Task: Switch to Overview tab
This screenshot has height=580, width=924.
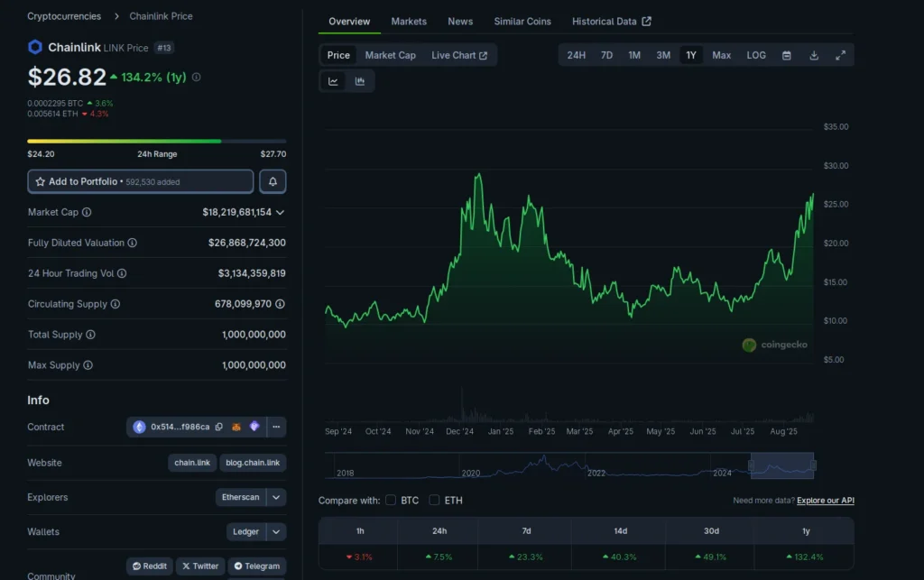Action: click(x=349, y=22)
